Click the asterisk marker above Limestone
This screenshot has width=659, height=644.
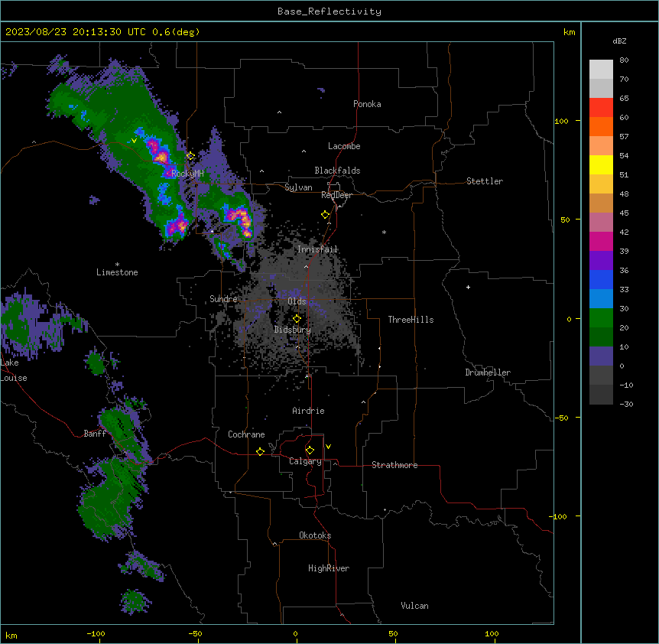tap(117, 265)
